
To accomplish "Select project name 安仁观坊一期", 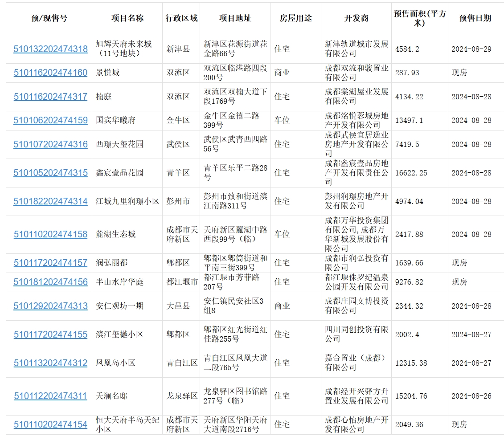I will pos(119,306).
